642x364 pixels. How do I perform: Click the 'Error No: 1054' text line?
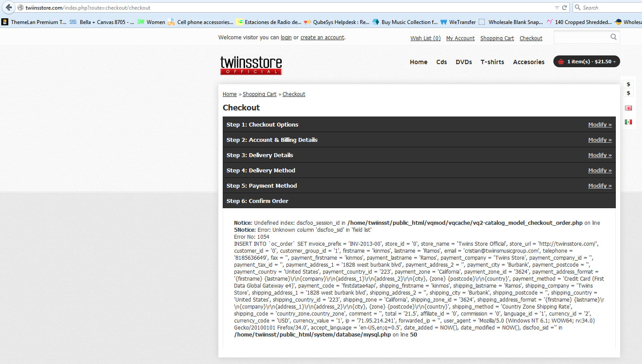click(x=252, y=237)
